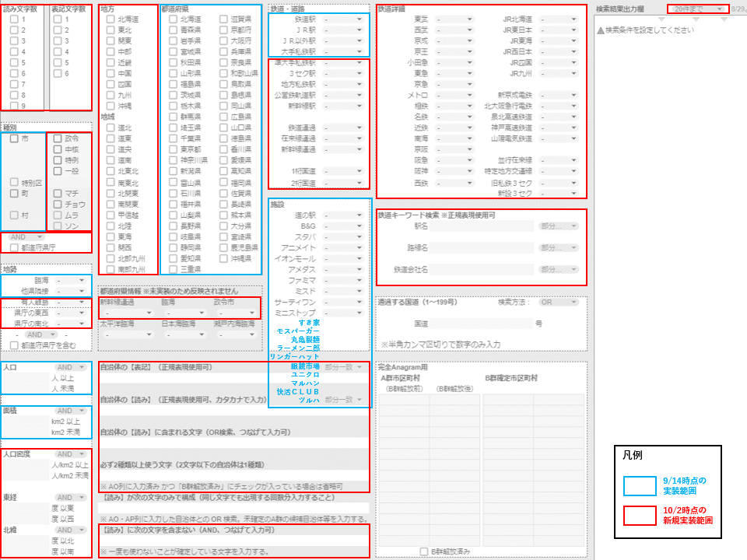Open the 太平洋臨海 dropdown

coord(128,334)
